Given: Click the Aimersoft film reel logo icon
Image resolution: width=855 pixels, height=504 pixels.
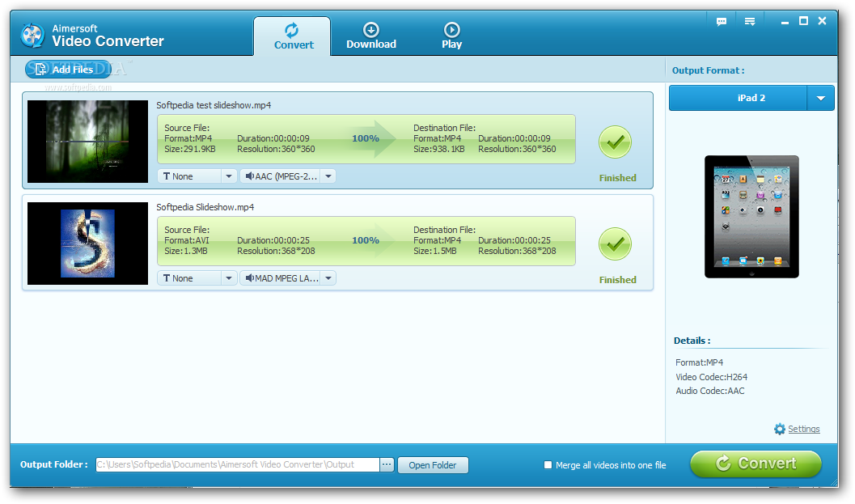Looking at the screenshot, I should (x=32, y=36).
